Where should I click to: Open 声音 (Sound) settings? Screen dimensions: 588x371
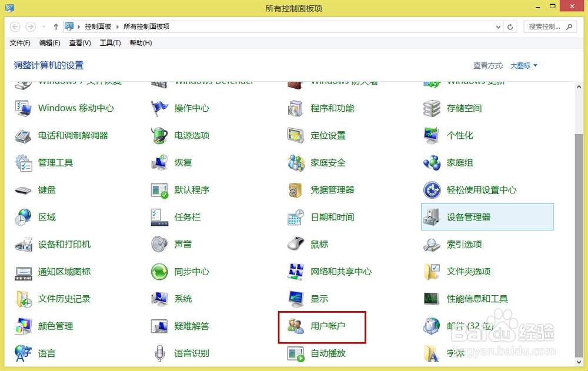182,244
